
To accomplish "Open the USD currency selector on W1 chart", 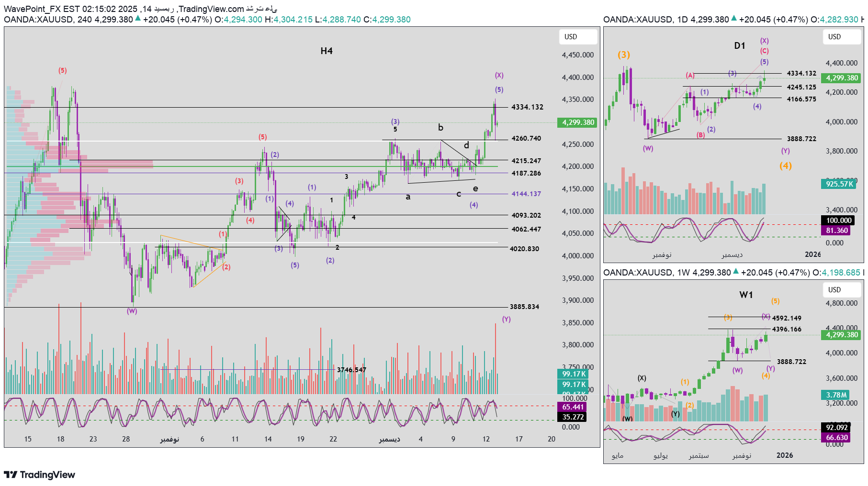I will coord(841,290).
